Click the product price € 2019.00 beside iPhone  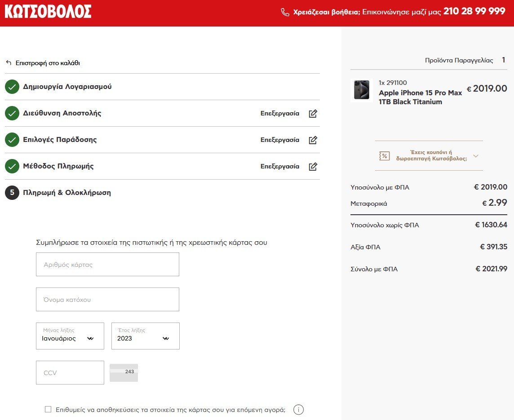point(487,88)
